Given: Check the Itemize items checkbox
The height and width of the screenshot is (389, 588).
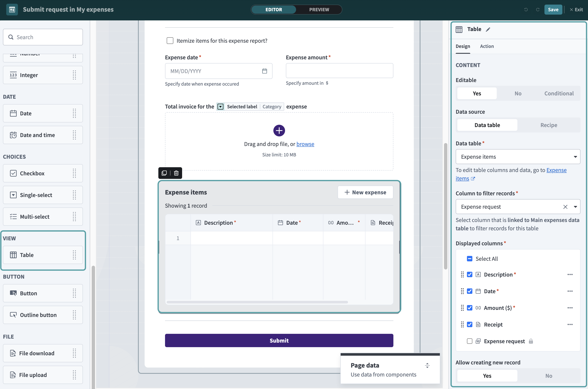Looking at the screenshot, I should [x=170, y=41].
